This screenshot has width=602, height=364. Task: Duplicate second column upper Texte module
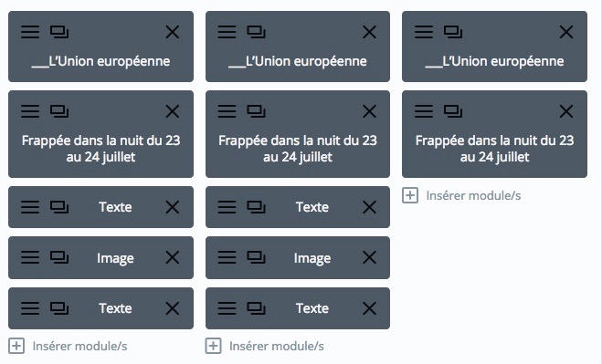pyautogui.click(x=256, y=207)
